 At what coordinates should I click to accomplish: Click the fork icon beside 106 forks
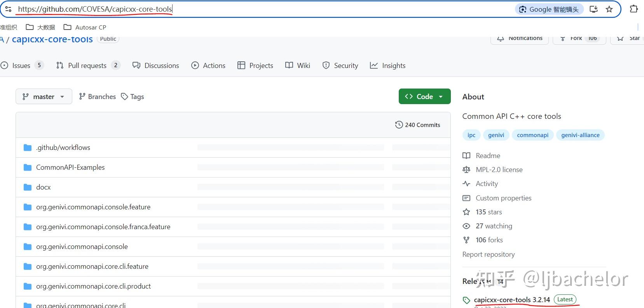tap(466, 240)
